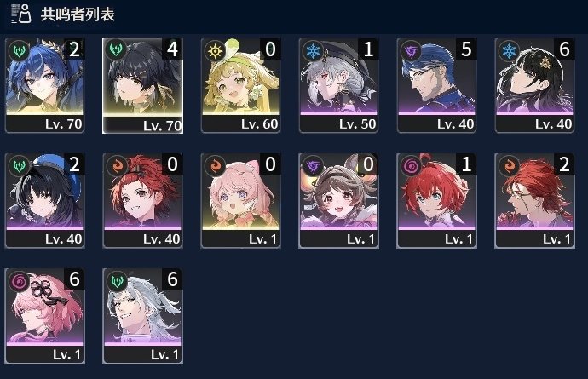Click the Aero icon on silver-haired man's card
This screenshot has height=379, width=588.
(x=117, y=281)
